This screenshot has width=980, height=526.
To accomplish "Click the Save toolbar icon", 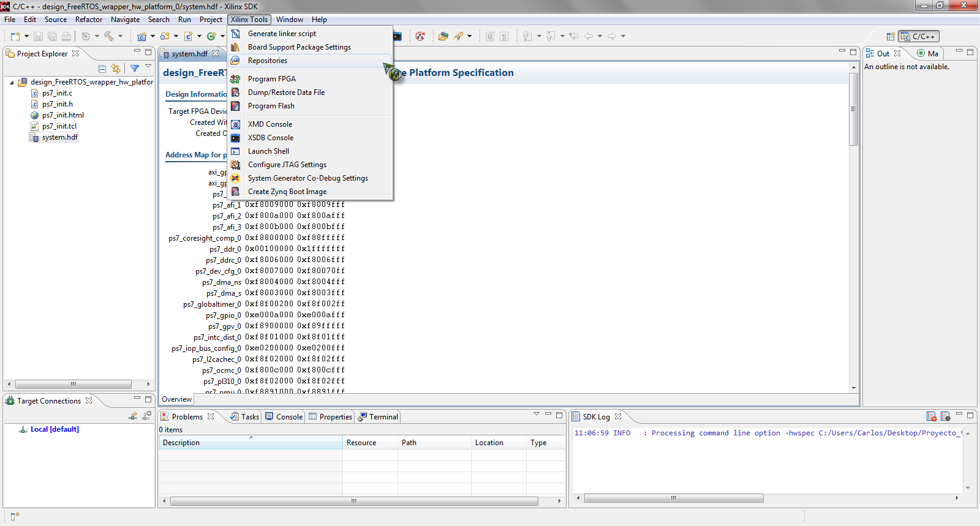I will pos(38,36).
